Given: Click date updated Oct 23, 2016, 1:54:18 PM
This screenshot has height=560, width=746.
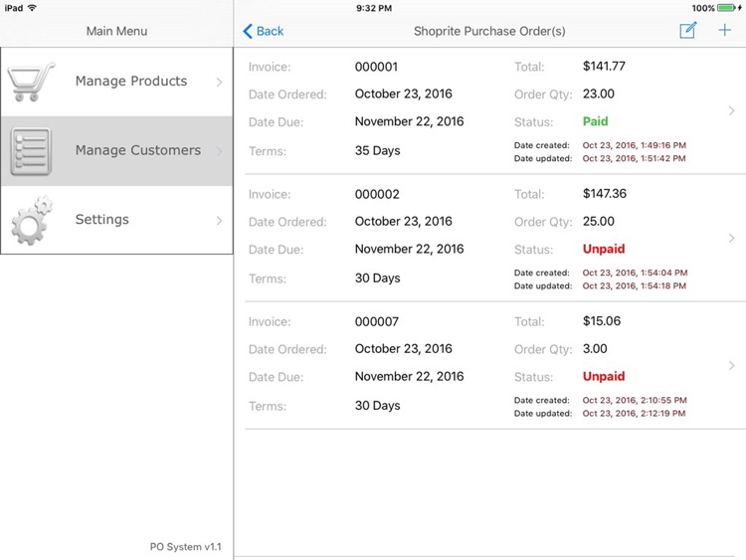Looking at the screenshot, I should pos(635,285).
